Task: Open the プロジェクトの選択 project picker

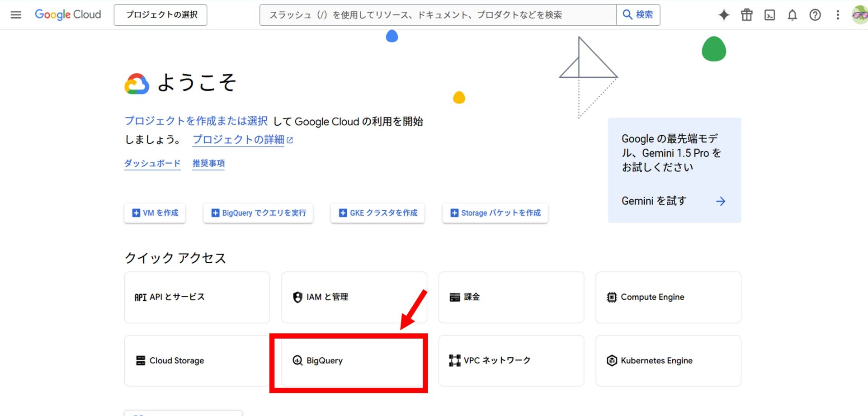Action: [160, 15]
